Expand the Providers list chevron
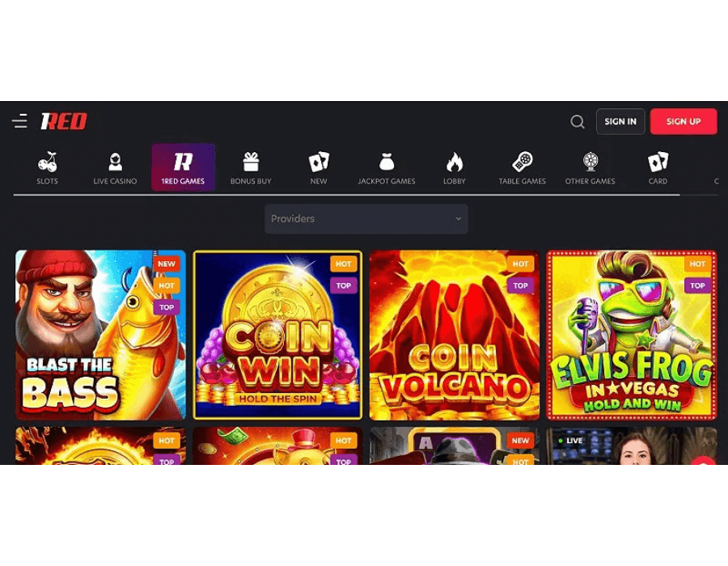The image size is (728, 566). coord(458,218)
